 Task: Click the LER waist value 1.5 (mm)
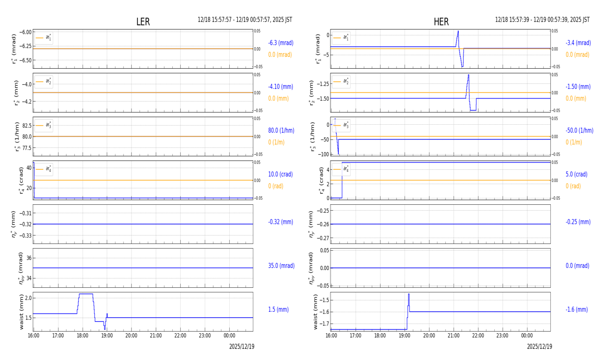[278, 310]
